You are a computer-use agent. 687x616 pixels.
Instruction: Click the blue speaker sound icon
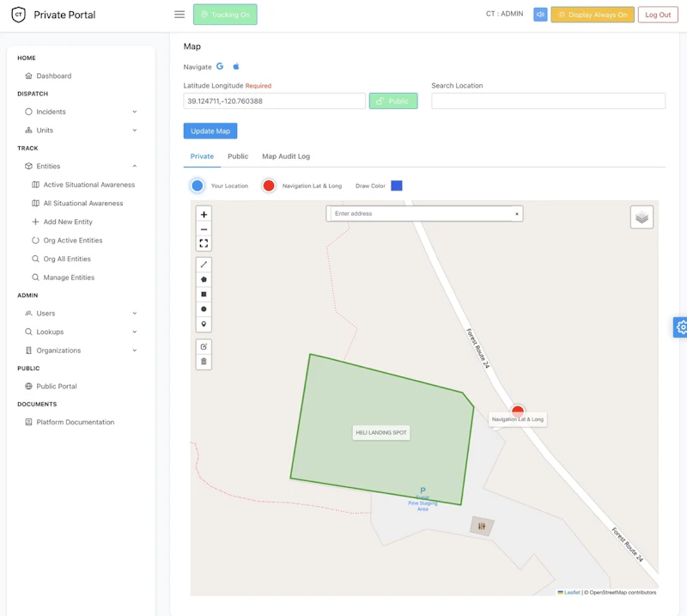pos(540,15)
